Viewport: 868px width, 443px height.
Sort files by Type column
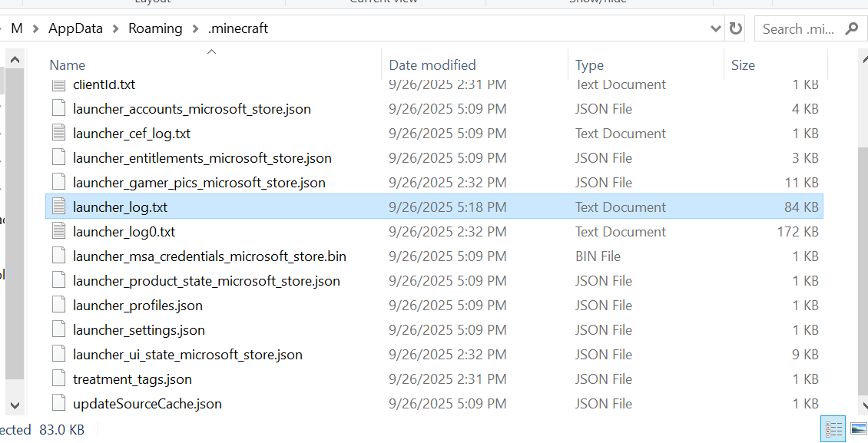(590, 65)
